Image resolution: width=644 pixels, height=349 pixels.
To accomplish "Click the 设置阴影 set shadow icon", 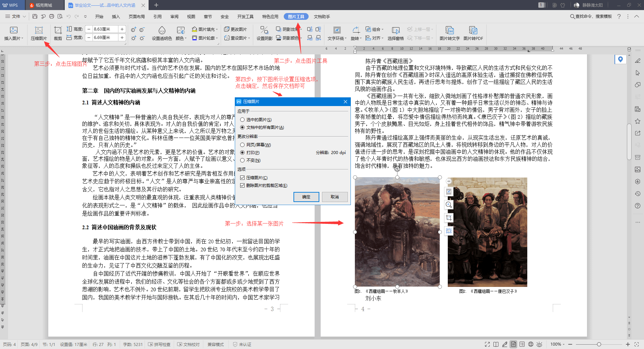I will pyautogui.click(x=264, y=34).
